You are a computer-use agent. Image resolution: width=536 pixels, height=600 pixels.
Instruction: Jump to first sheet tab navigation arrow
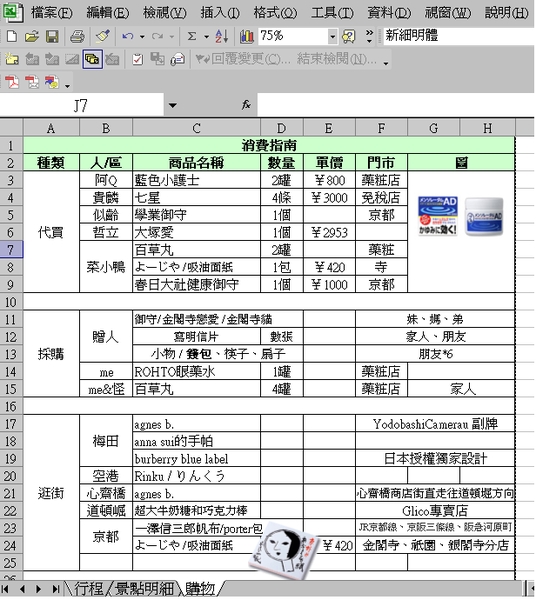tap(6, 589)
